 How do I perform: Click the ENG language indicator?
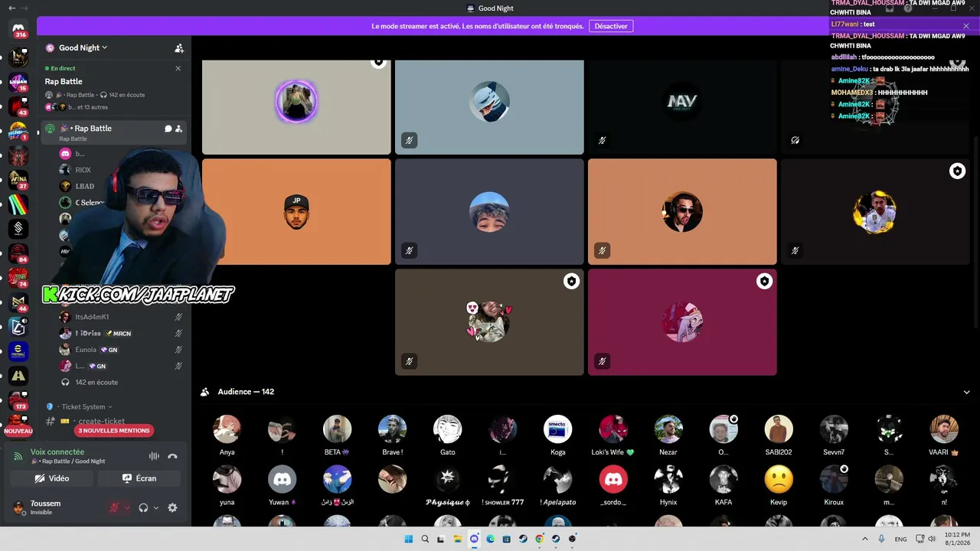coord(901,539)
